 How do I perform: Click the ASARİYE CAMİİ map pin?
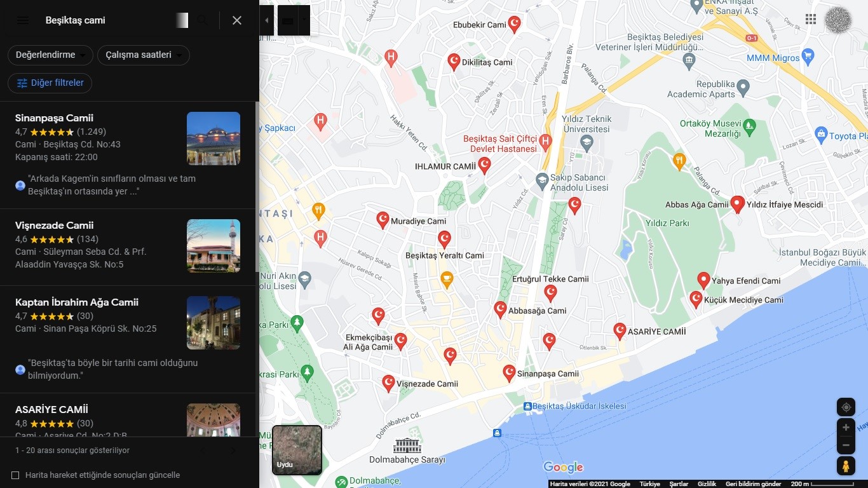tap(620, 330)
